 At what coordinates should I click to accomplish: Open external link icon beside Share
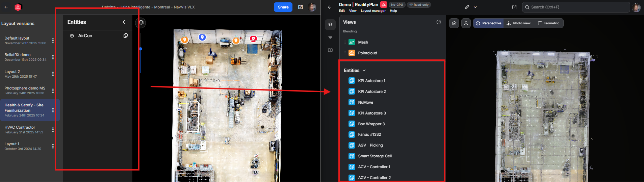click(x=301, y=7)
